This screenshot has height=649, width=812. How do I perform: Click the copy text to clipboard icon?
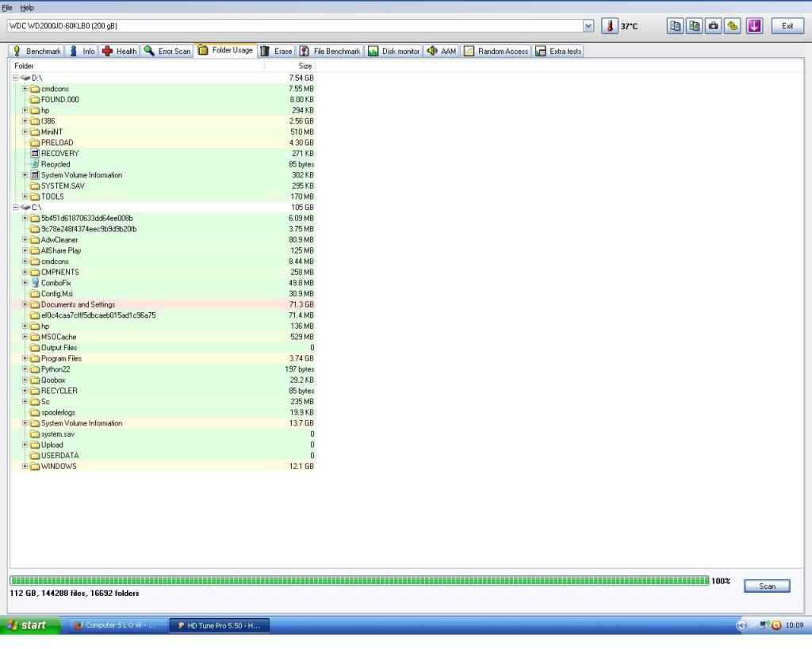(675, 26)
